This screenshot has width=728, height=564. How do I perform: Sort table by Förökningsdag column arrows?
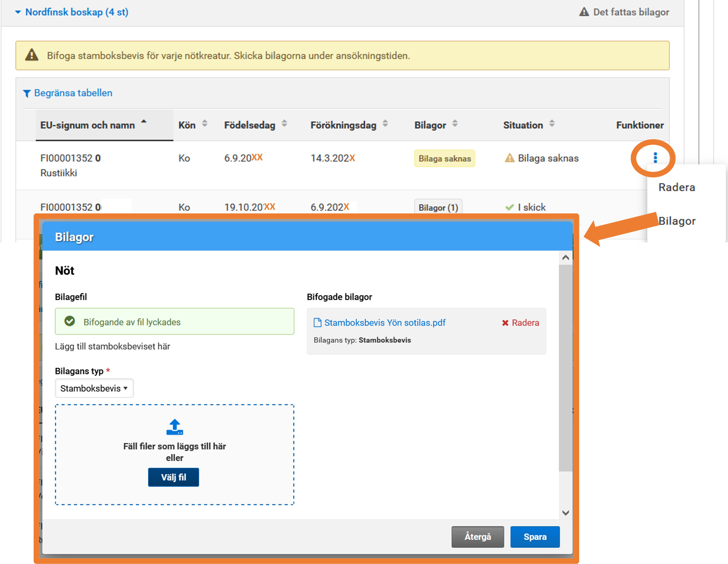385,124
